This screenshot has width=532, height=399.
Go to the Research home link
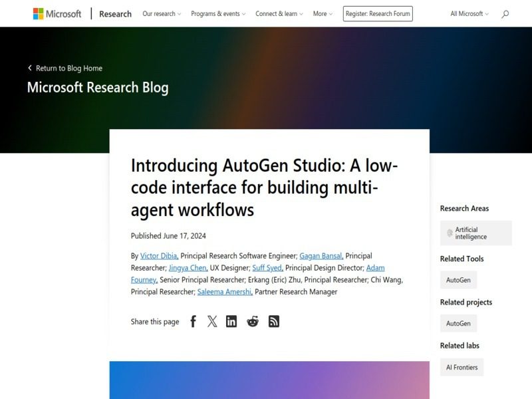tap(115, 14)
